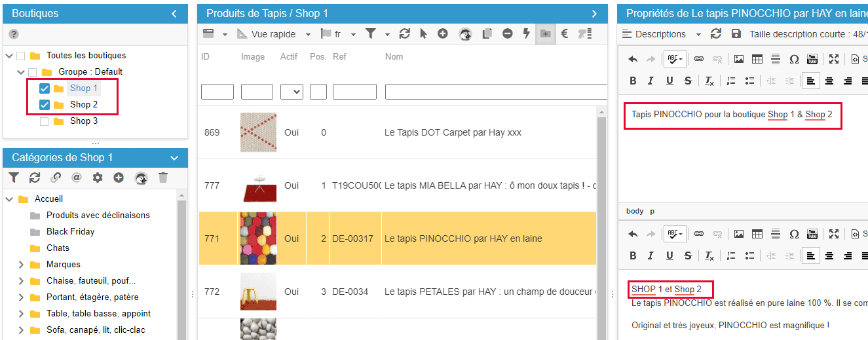Click the Nom column header
Screen dimensions: 868x340
pyautogui.click(x=394, y=57)
